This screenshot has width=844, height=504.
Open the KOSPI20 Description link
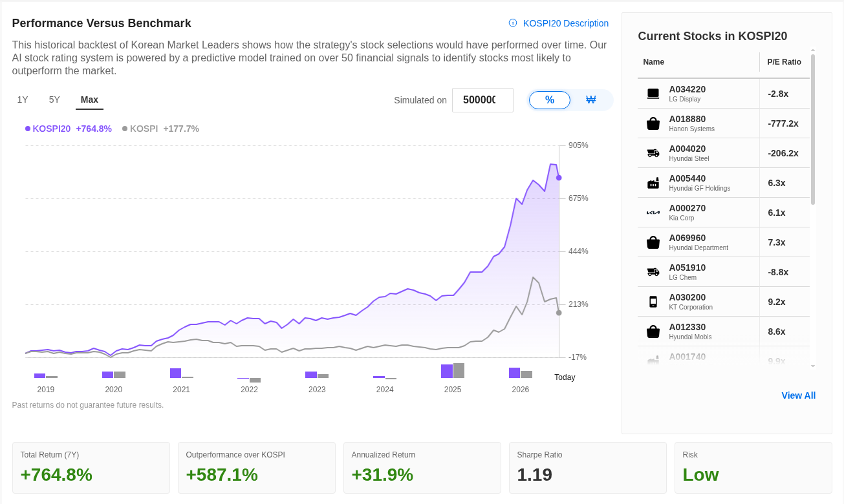point(566,23)
